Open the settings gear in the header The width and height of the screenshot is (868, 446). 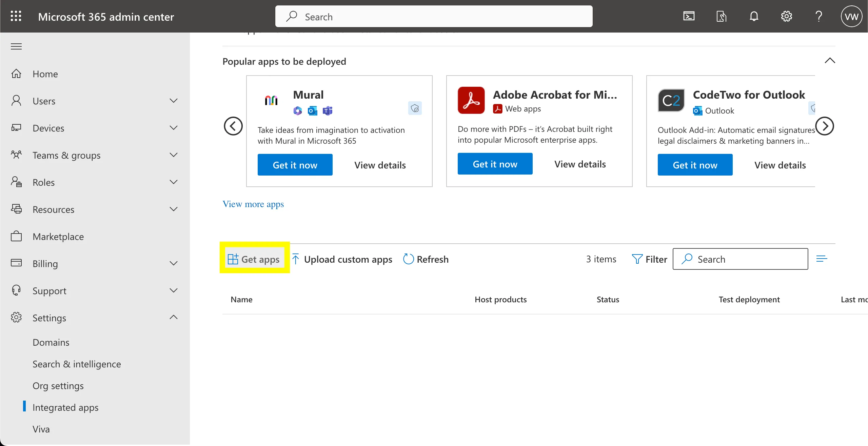[786, 16]
